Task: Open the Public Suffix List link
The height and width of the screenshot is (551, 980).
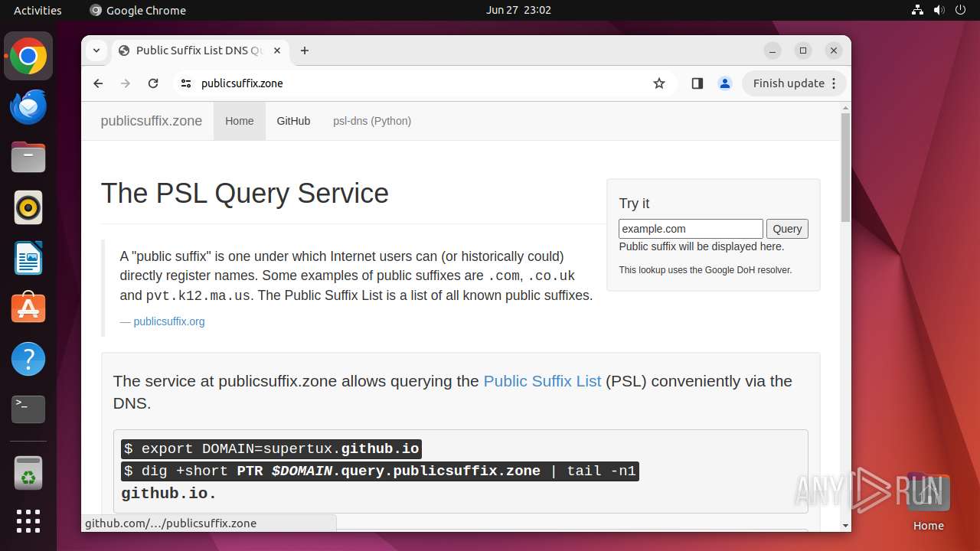Action: pos(542,381)
